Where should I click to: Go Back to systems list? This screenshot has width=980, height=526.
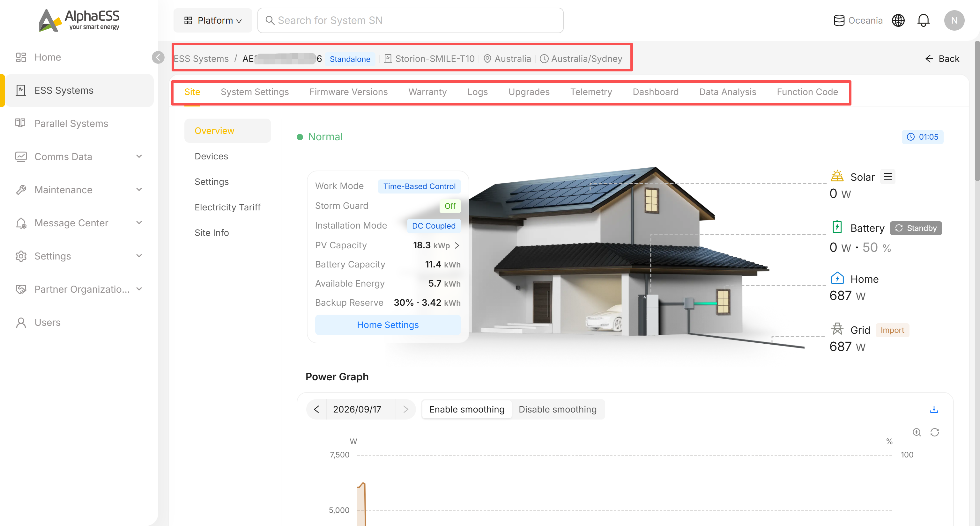[x=942, y=59]
